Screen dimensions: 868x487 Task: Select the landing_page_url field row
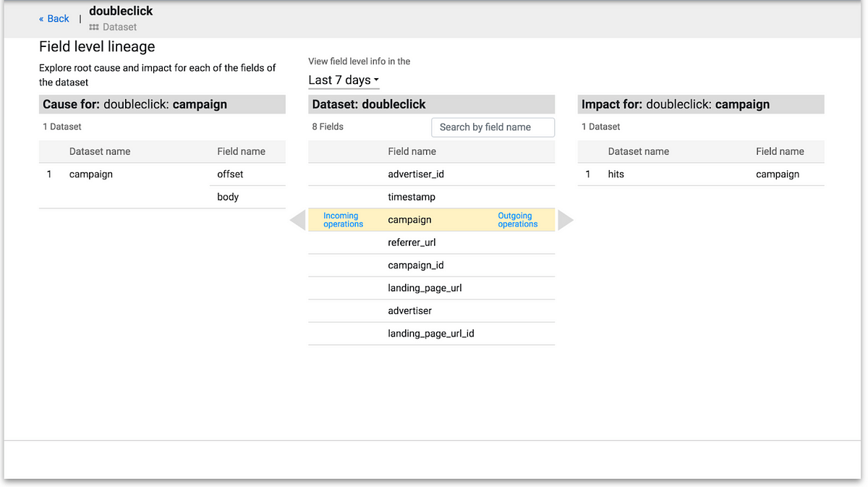431,288
